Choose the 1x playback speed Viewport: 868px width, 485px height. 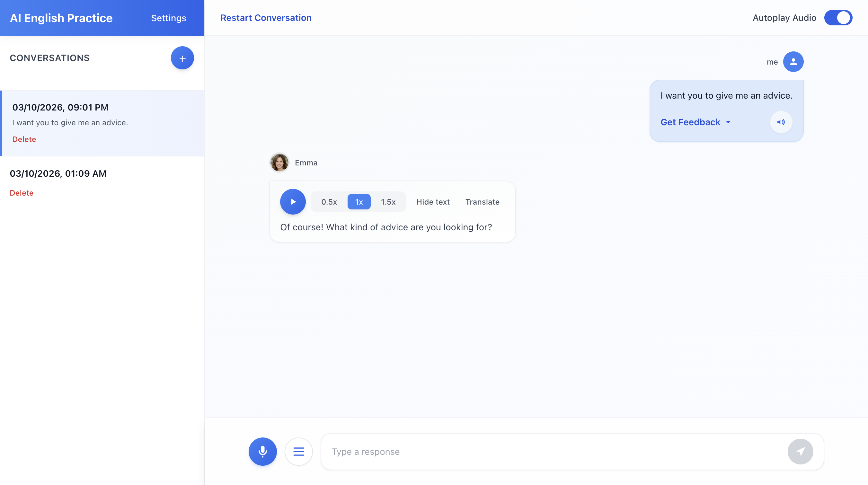[359, 202]
